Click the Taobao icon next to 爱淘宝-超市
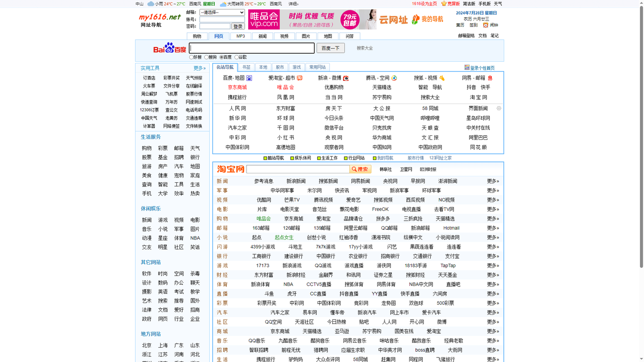The image size is (644, 362). pos(300,78)
